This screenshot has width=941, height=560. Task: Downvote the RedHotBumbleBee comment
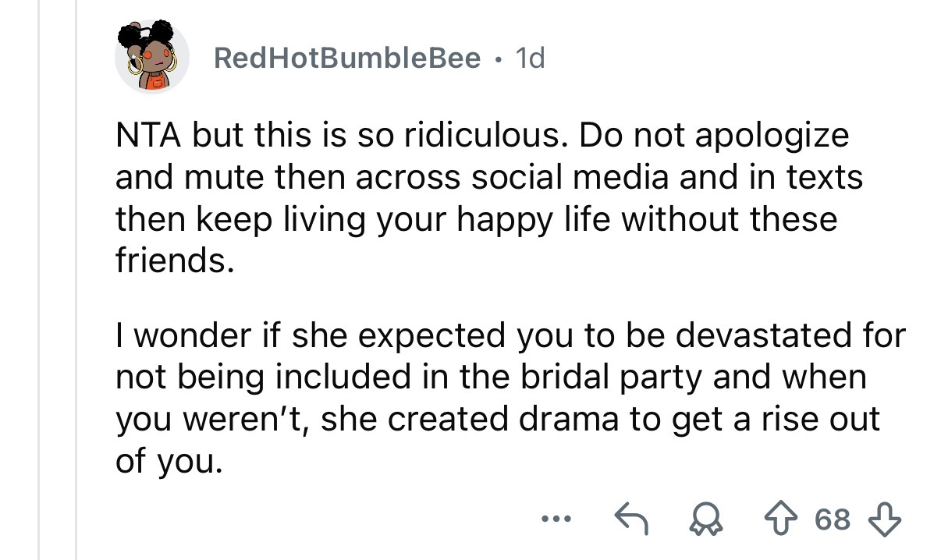point(888,519)
